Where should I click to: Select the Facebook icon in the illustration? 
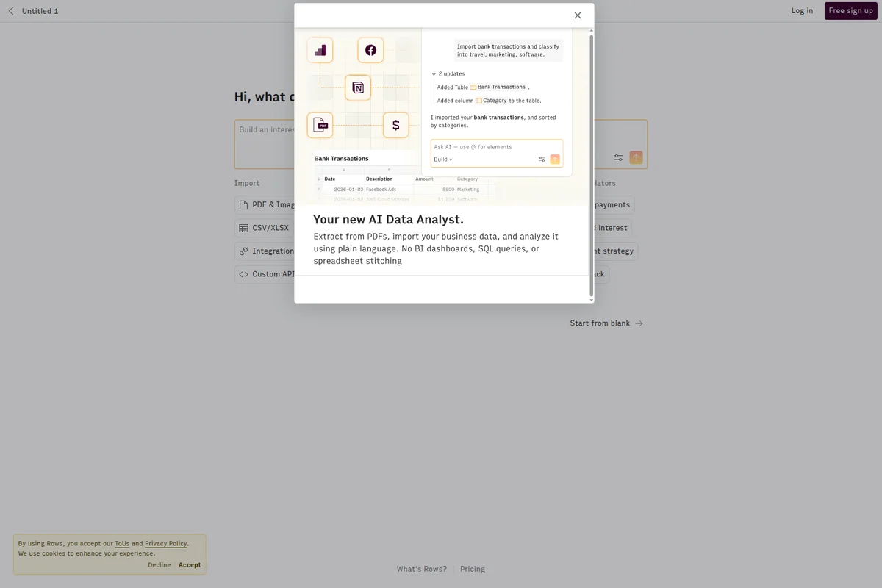point(370,50)
